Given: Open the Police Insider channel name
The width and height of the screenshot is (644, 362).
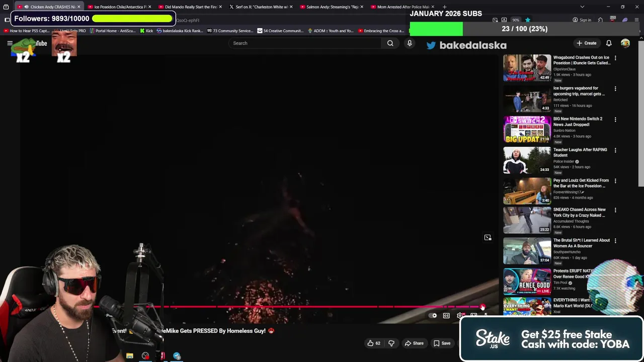Looking at the screenshot, I should (563, 161).
